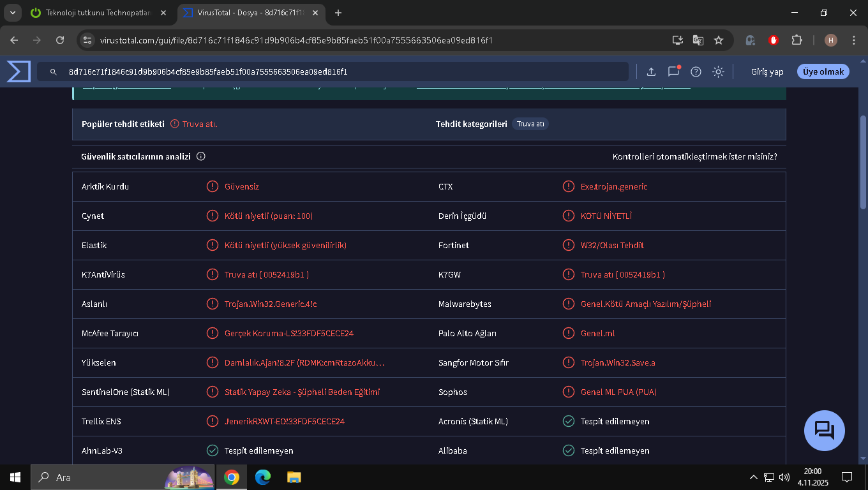Open Microsoft Edge from the taskbar

pos(262,477)
